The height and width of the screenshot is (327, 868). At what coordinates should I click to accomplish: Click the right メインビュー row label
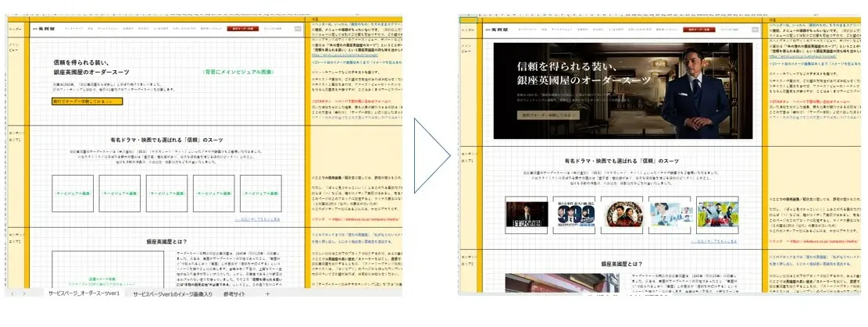click(466, 47)
